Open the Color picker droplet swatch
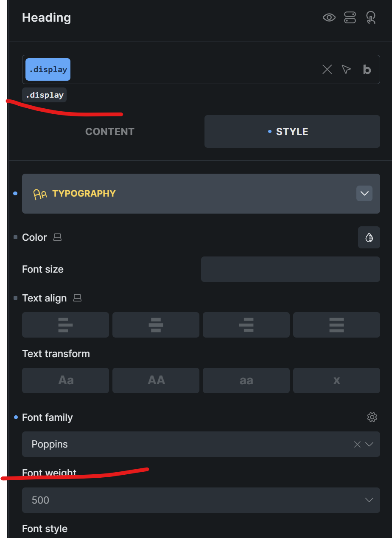The height and width of the screenshot is (538, 392). coord(369,237)
